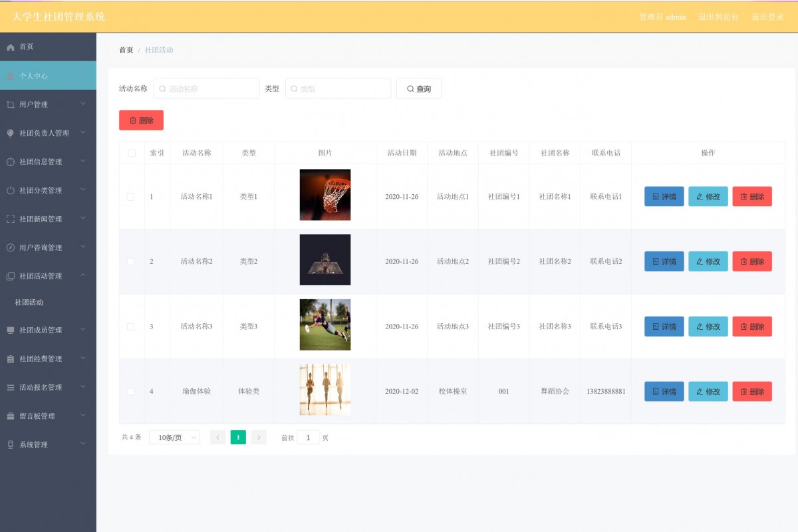The image size is (798, 532).
Task: Click the search magnifier in 查询 button
Action: coord(410,88)
